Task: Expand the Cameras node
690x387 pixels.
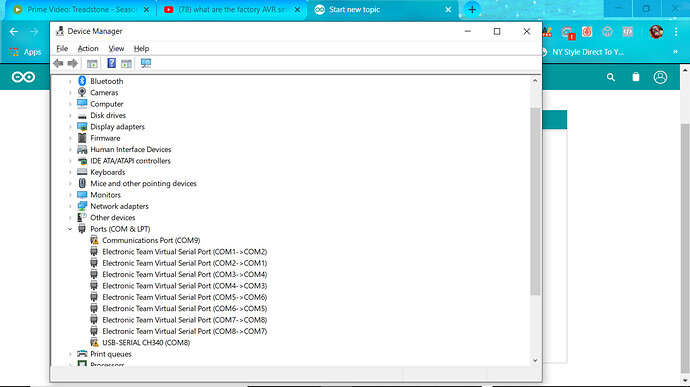Action: point(70,93)
